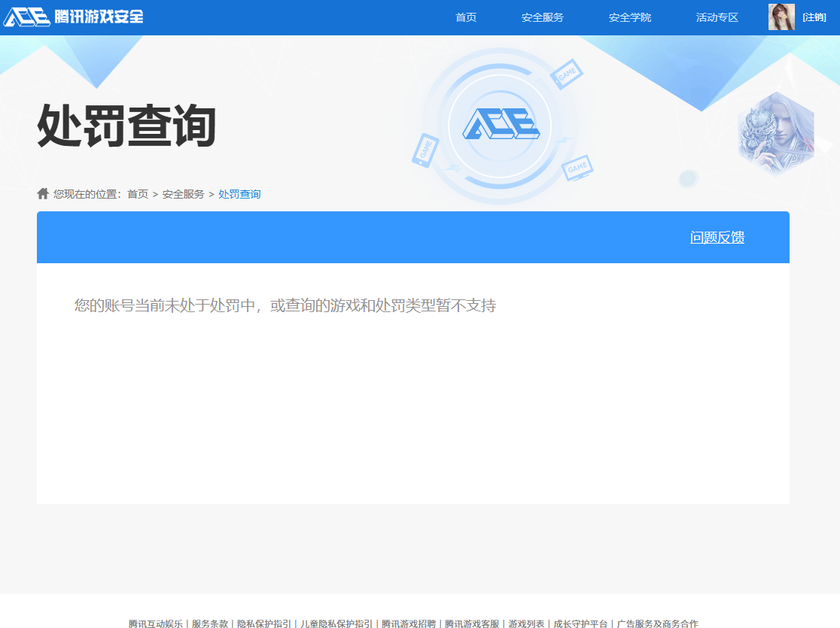Click the character artwork on the right
This screenshot has height=628, width=840.
point(775,132)
